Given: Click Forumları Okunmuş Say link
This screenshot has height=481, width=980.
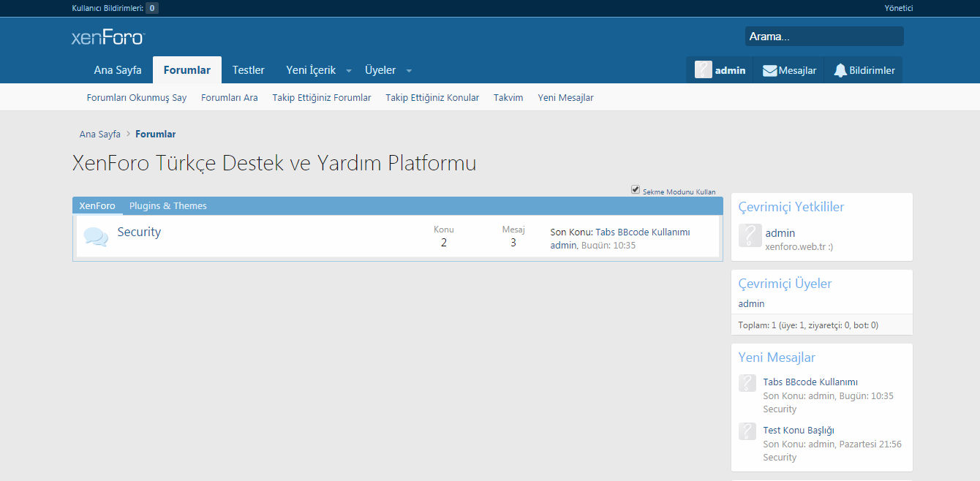Looking at the screenshot, I should 137,97.
